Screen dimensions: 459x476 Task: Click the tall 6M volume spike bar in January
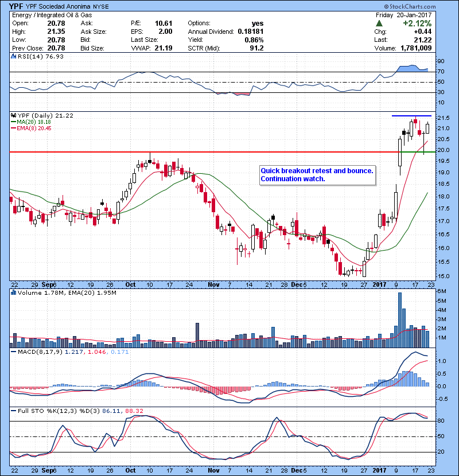(x=400, y=320)
